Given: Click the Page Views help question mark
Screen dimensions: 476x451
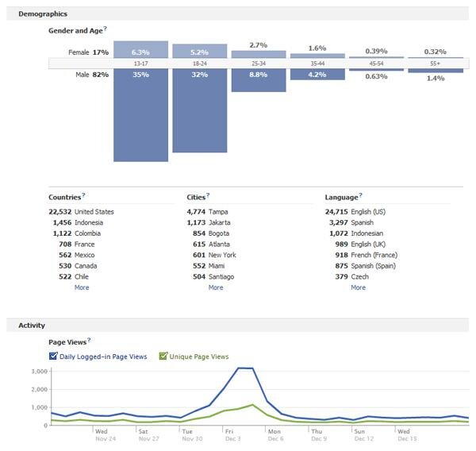Looking at the screenshot, I should pyautogui.click(x=89, y=340).
